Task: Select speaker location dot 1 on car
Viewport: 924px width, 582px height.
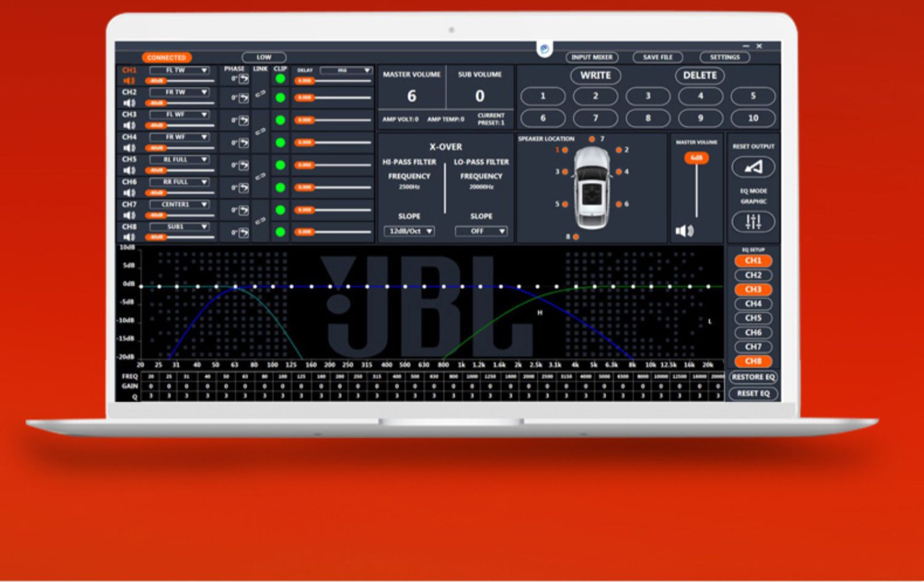Action: [565, 150]
